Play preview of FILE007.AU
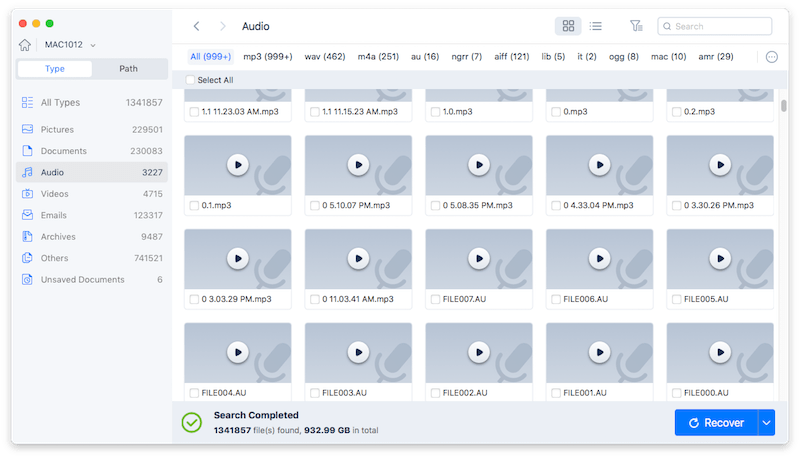 pyautogui.click(x=479, y=259)
